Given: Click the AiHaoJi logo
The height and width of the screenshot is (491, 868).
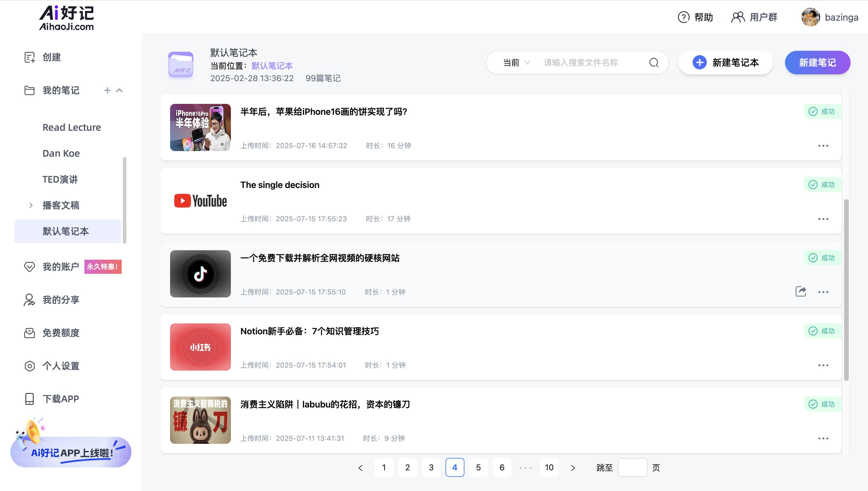Looking at the screenshot, I should 66,18.
